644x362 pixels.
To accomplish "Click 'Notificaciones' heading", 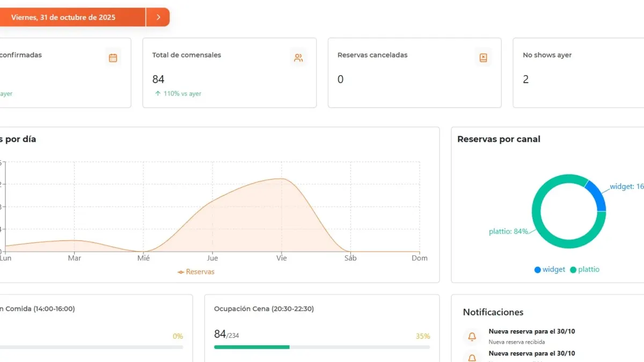I will (x=493, y=312).
